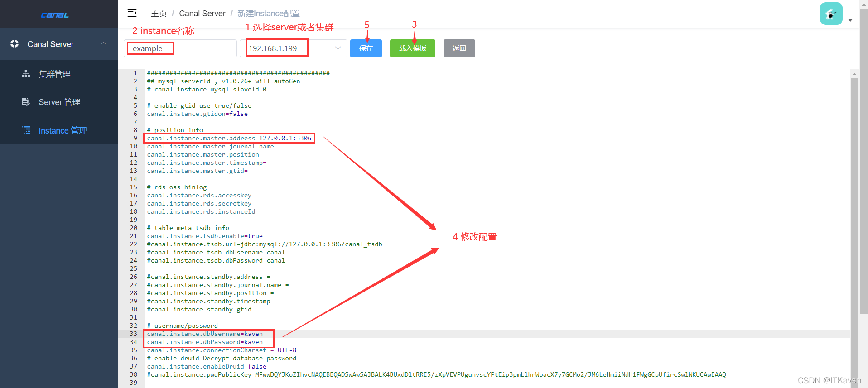The image size is (868, 388).
Task: Click line 6 canal.instance.gtidon=false
Action: pyautogui.click(x=197, y=114)
